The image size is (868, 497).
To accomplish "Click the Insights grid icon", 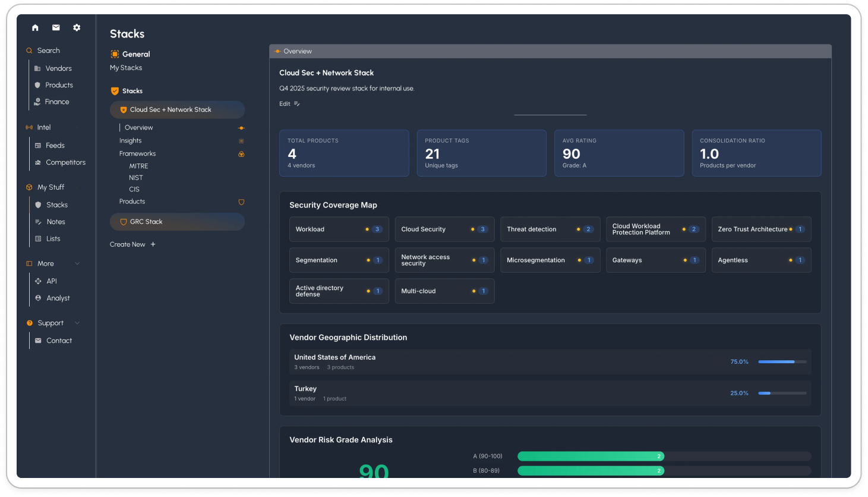I will (x=241, y=141).
